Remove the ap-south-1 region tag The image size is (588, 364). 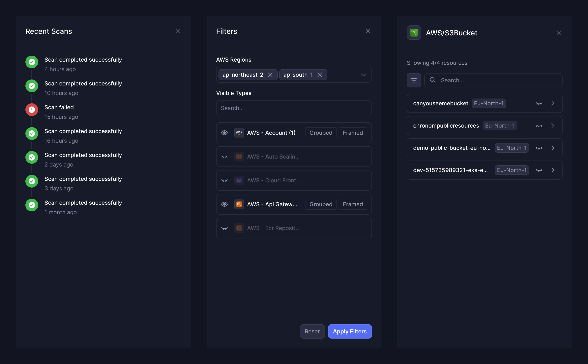pyautogui.click(x=320, y=75)
